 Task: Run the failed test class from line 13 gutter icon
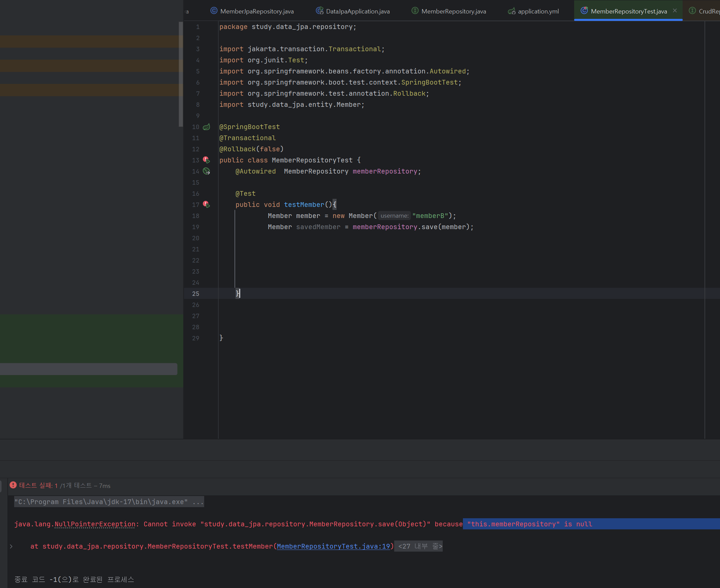coord(206,159)
